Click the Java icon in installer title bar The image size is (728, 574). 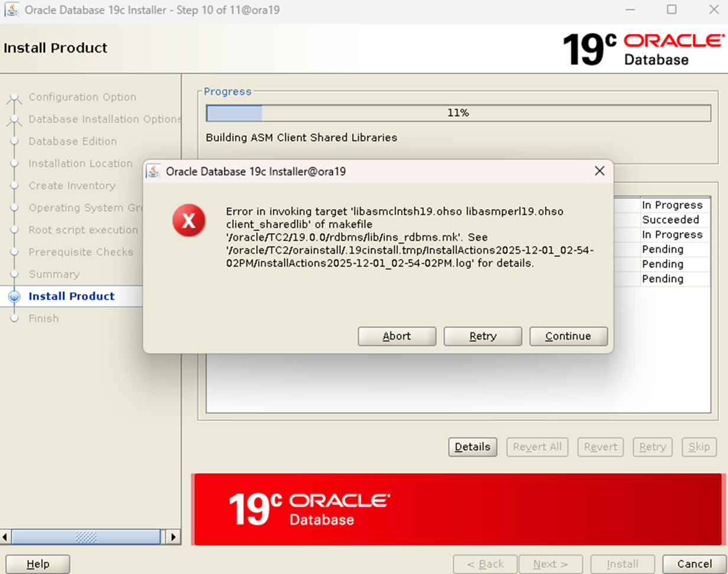click(12, 9)
